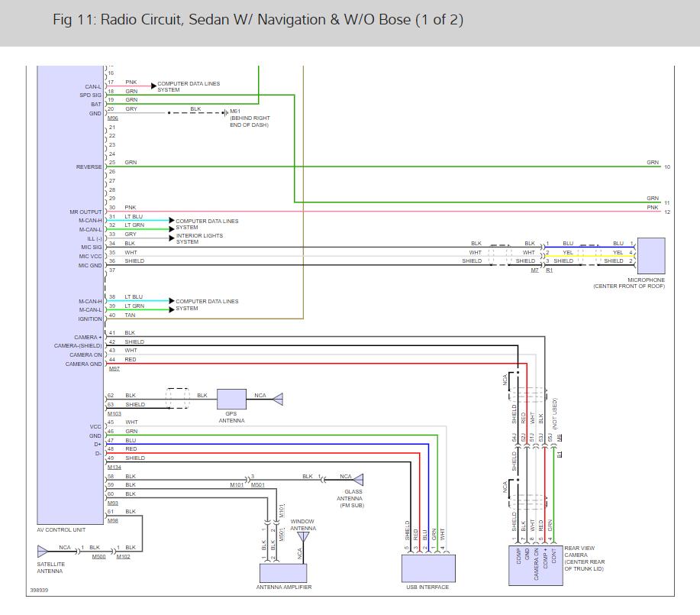Click the USB interface component box

pyautogui.click(x=428, y=568)
